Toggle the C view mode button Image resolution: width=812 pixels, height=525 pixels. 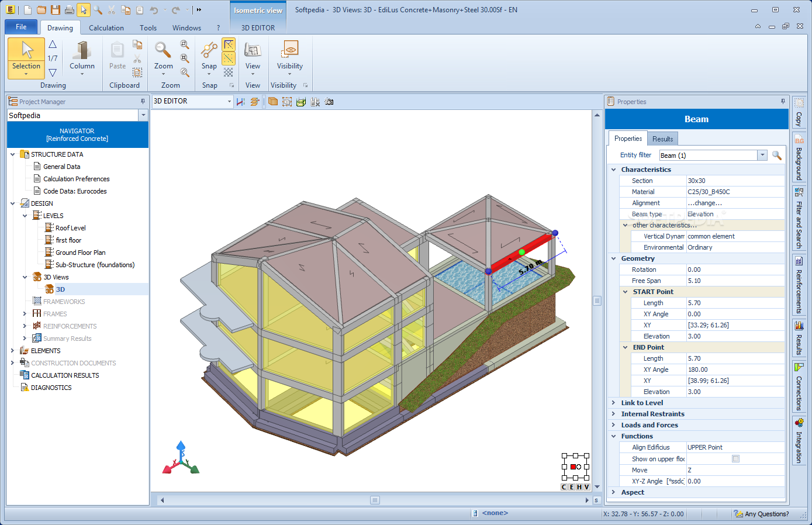click(565, 487)
